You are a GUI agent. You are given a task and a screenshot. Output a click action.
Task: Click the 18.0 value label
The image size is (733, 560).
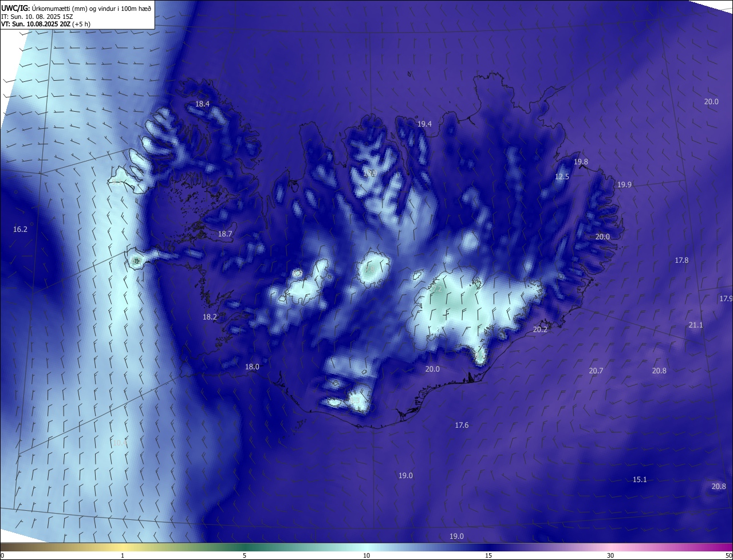point(252,367)
